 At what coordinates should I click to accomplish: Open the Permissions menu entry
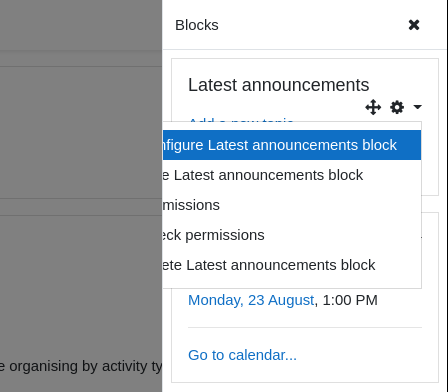pyautogui.click(x=292, y=205)
